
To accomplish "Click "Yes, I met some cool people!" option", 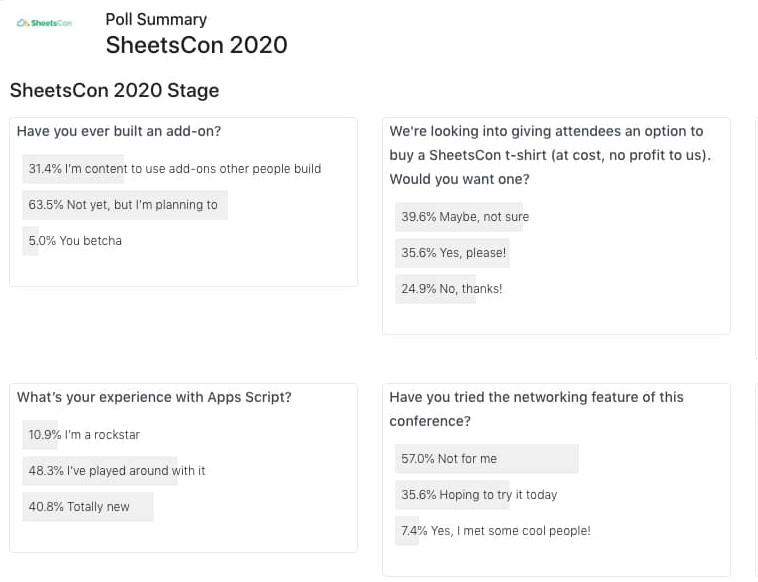I will (496, 531).
